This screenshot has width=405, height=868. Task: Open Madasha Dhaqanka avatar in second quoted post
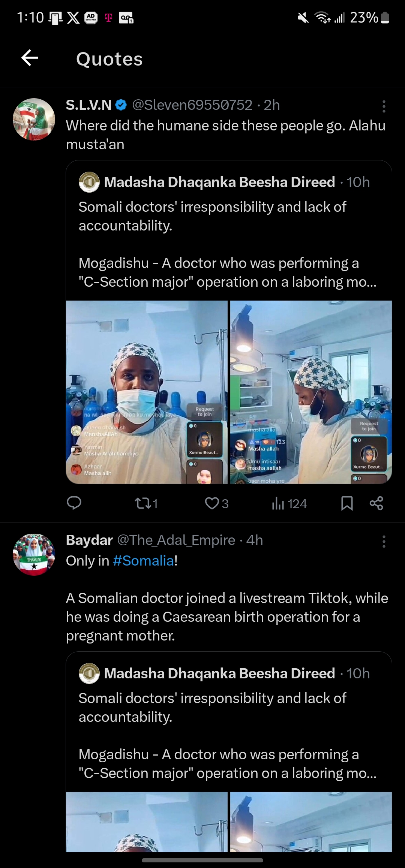coord(89,673)
